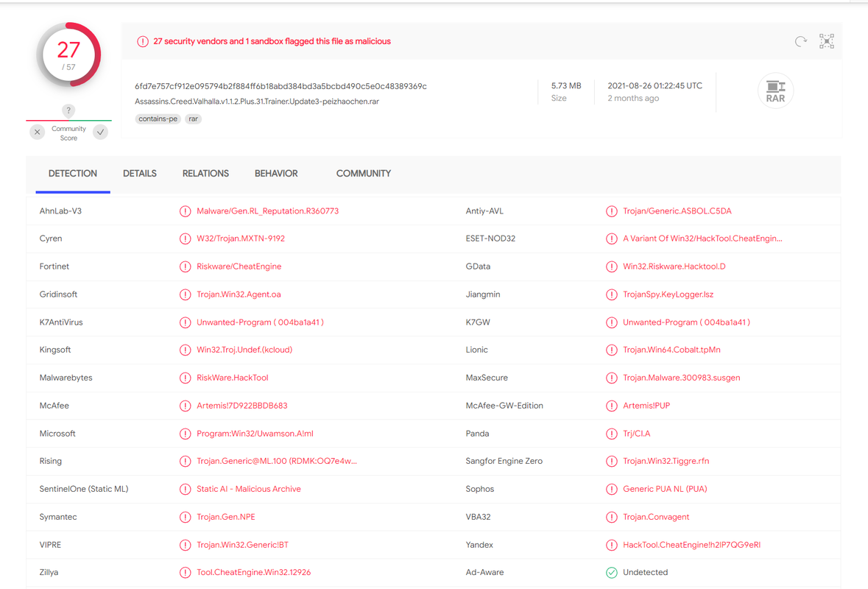Click the TrojanSpy.KeyLogger.lsz detection

pos(668,294)
